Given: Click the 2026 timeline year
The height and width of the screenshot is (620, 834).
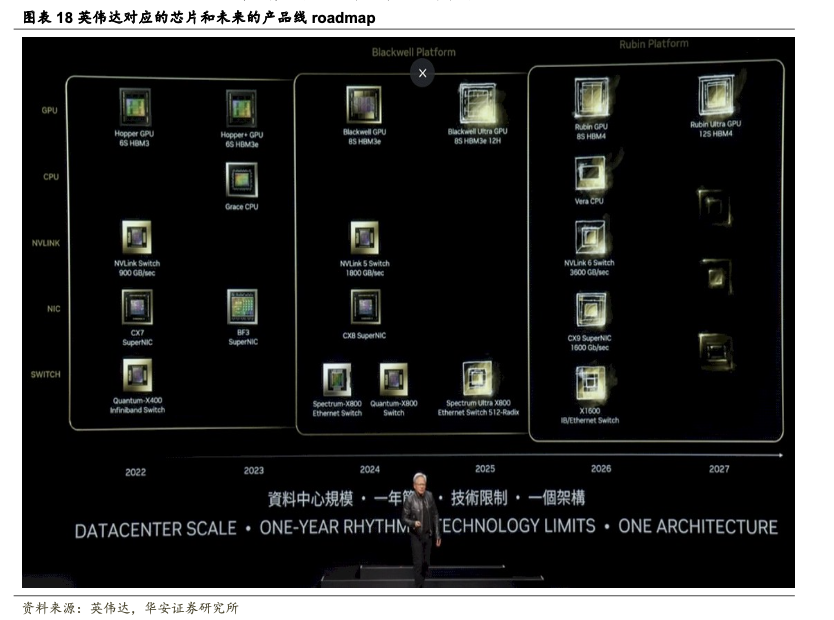Looking at the screenshot, I should click(x=601, y=468).
